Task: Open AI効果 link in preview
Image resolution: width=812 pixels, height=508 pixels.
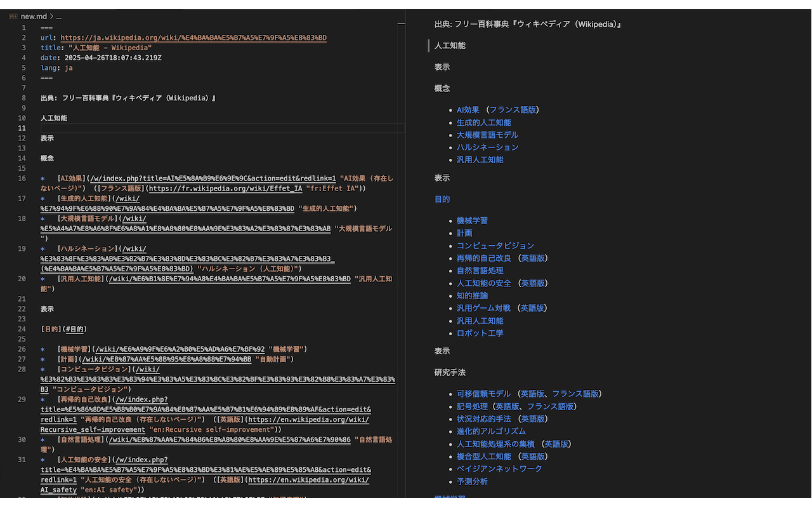Action: [x=468, y=110]
